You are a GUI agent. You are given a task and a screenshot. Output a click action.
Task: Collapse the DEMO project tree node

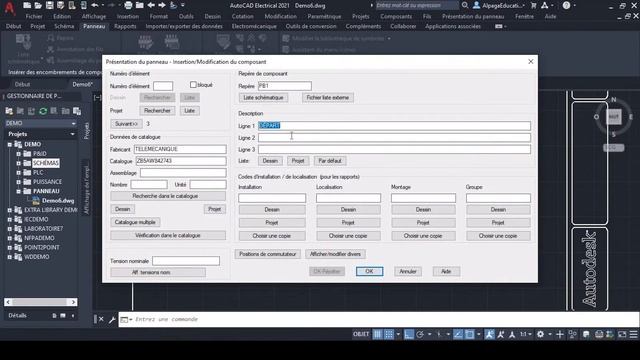coord(10,144)
